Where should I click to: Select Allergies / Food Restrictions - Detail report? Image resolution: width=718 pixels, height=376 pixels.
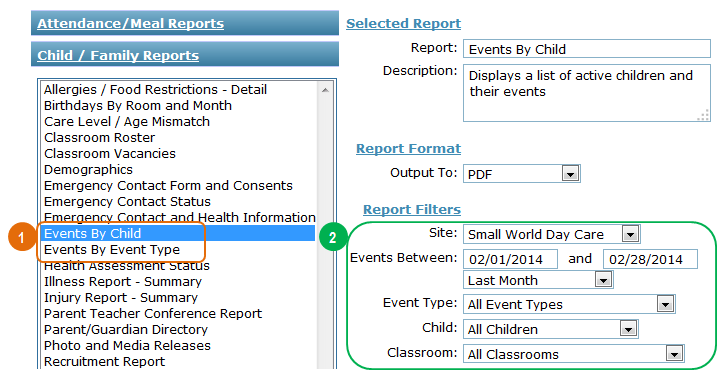coord(155,89)
